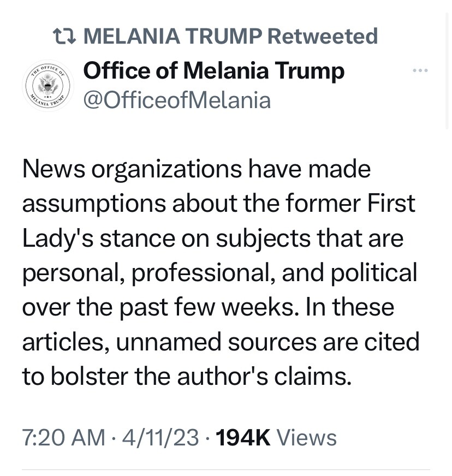Open MELANIA TRUMP's profile from retweet banner
The width and height of the screenshot is (452, 476).
point(173,36)
